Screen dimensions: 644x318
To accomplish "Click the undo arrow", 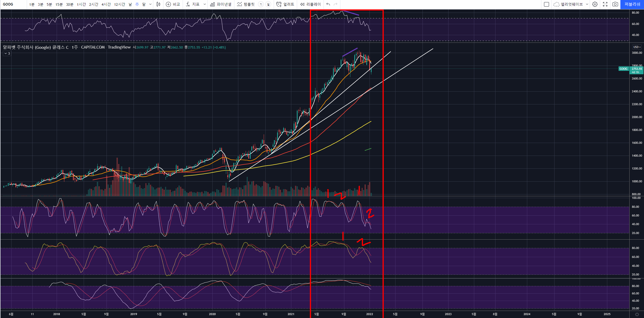I will pyautogui.click(x=328, y=4).
